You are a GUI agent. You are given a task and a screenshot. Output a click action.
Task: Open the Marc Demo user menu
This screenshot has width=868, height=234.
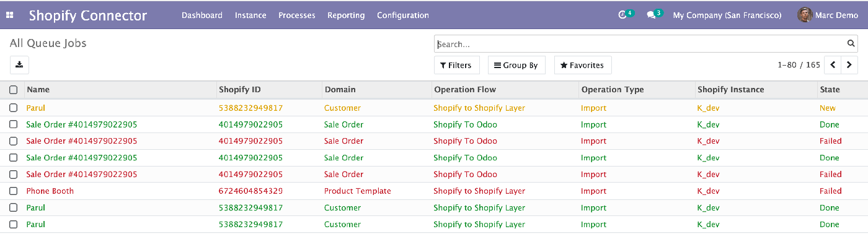coord(827,15)
